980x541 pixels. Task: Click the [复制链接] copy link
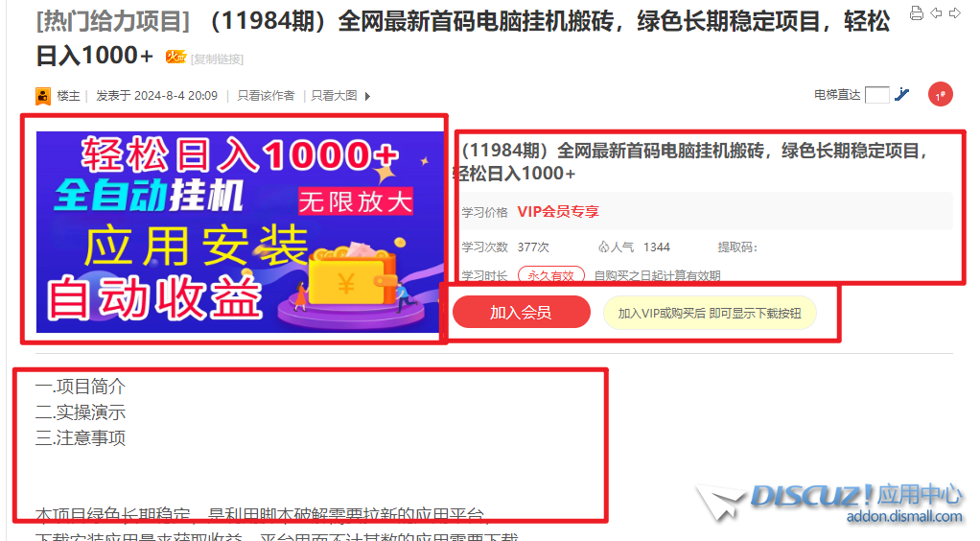(217, 59)
